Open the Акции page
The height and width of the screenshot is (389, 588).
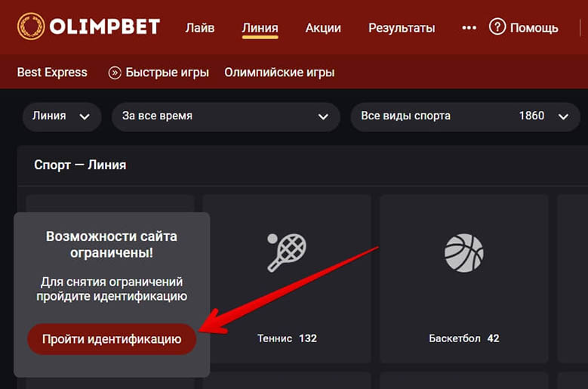pyautogui.click(x=323, y=28)
